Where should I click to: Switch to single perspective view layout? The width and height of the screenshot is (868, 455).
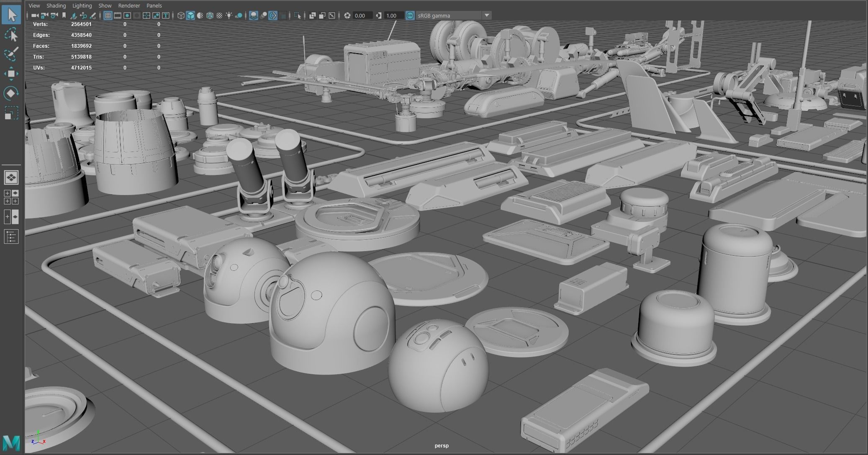(x=11, y=177)
